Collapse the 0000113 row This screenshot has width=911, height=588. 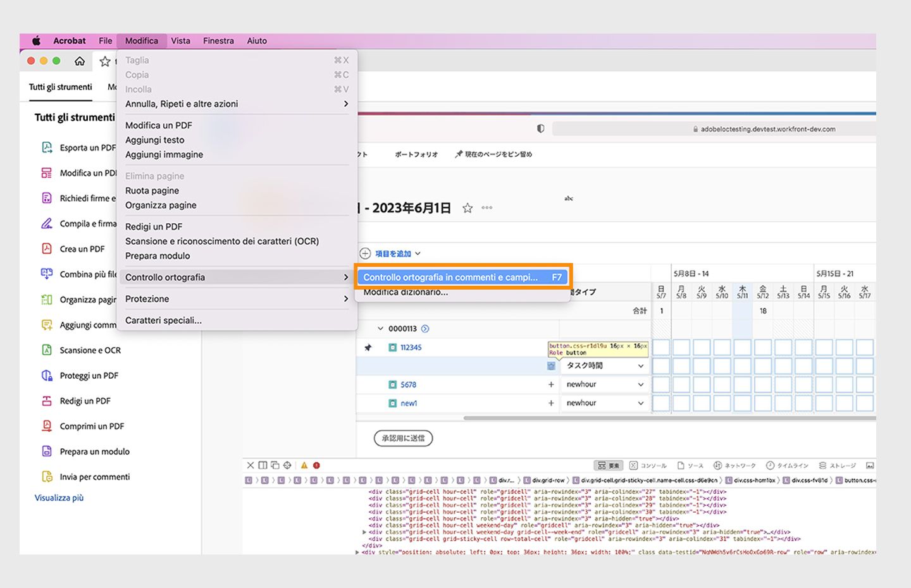(x=380, y=328)
